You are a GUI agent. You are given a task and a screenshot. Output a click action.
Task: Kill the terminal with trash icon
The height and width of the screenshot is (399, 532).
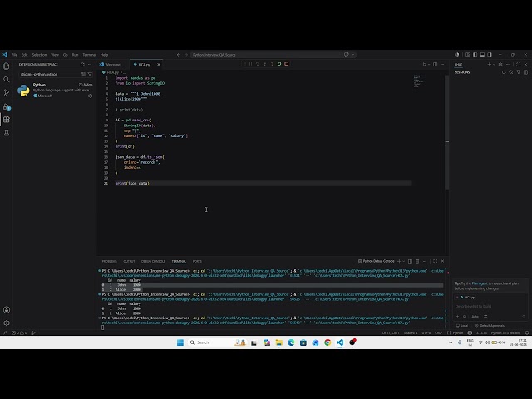(417, 261)
